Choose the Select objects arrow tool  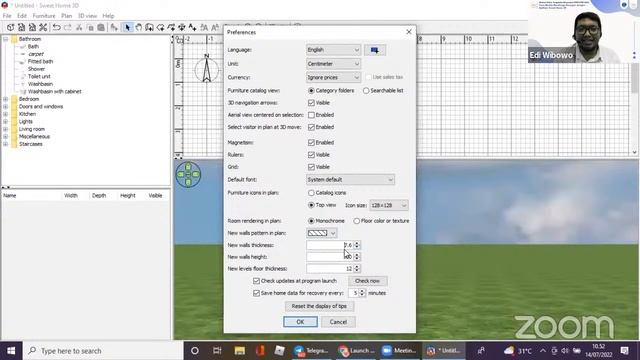click(x=128, y=27)
